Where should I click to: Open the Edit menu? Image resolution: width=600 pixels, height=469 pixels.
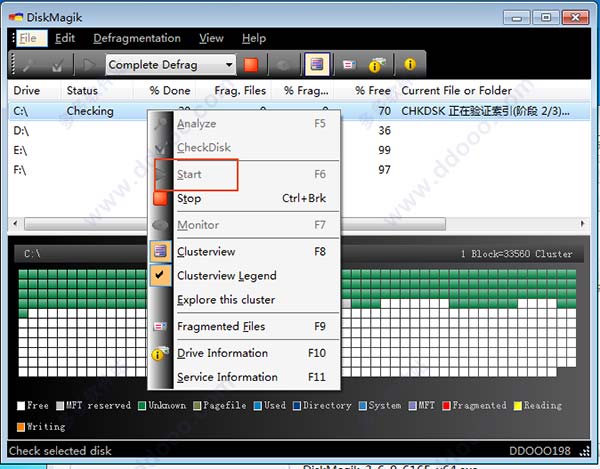tap(65, 38)
